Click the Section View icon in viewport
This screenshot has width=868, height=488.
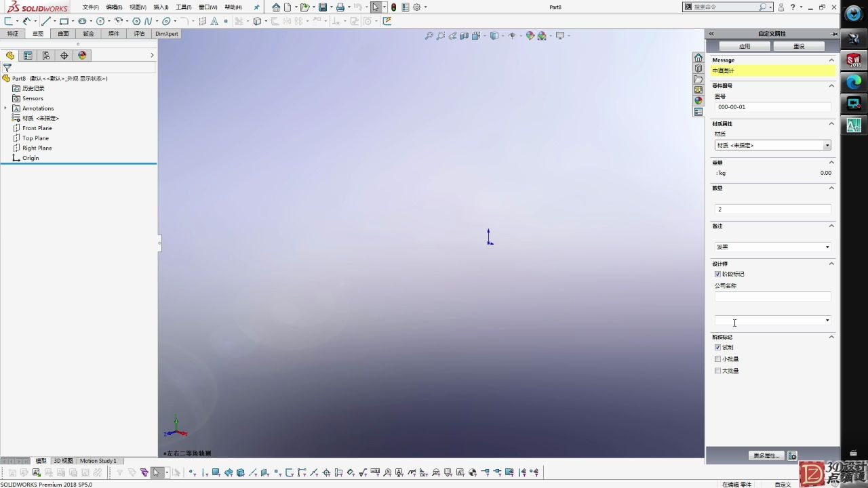pos(465,36)
